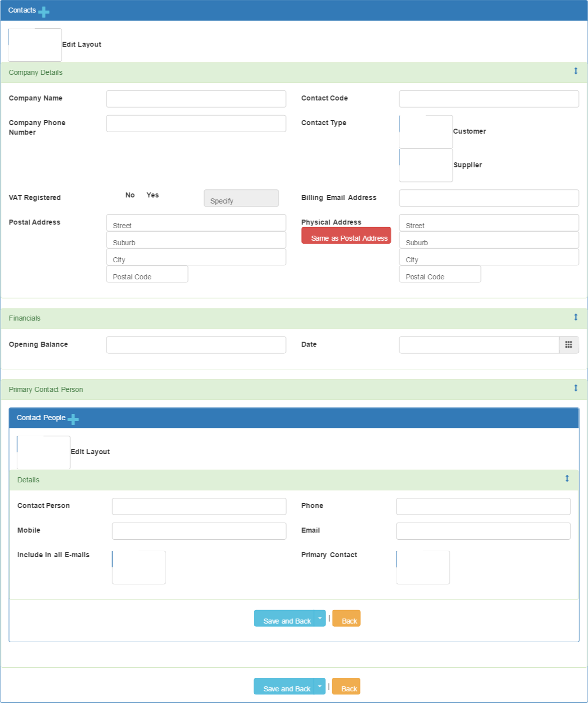The image size is (588, 713).
Task: Click the Physical Address Suburb field
Action: (x=489, y=240)
